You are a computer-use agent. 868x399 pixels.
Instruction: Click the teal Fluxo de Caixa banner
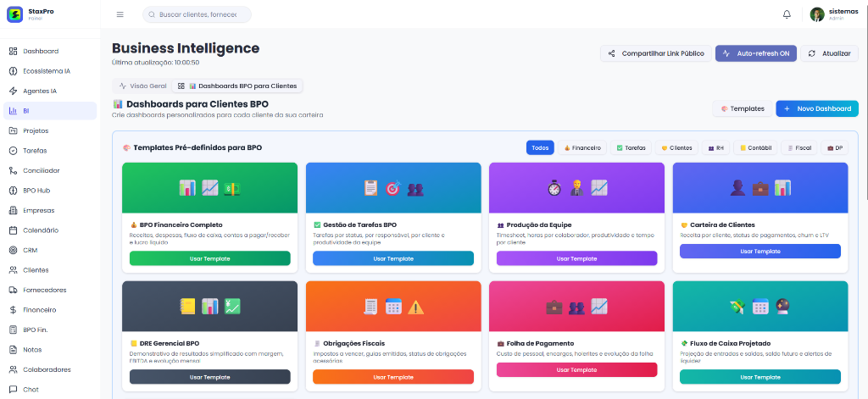point(760,307)
